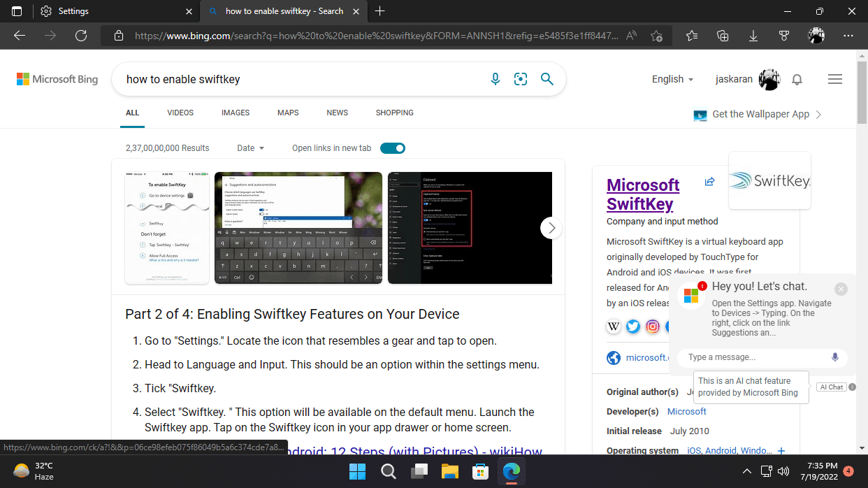The image size is (868, 488).
Task: Switch to the SHOPPING tab
Action: coord(395,113)
